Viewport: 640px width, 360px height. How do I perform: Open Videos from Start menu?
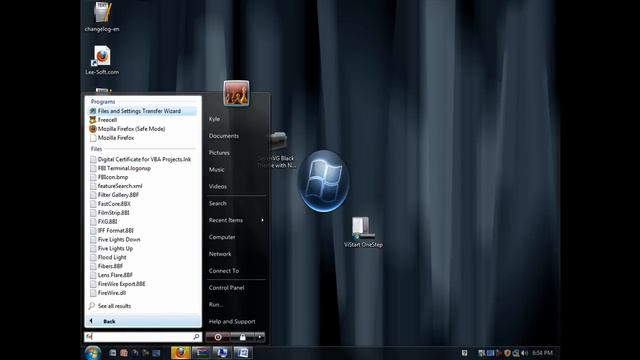click(x=218, y=187)
